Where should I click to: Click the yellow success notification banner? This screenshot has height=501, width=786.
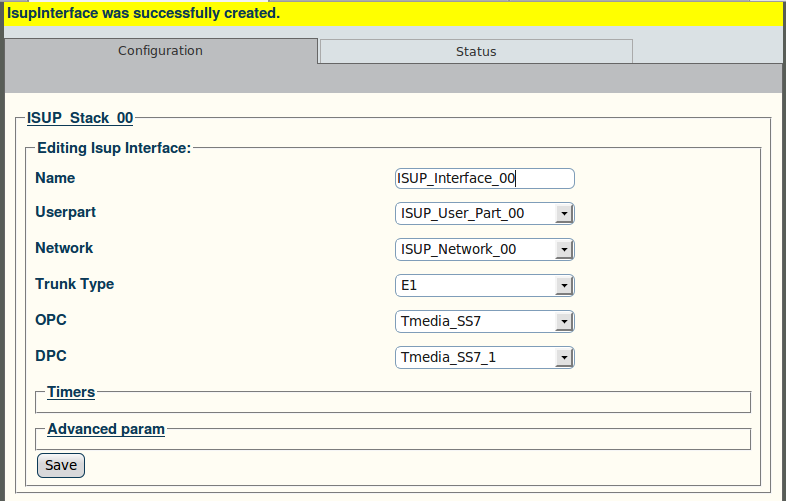click(393, 13)
